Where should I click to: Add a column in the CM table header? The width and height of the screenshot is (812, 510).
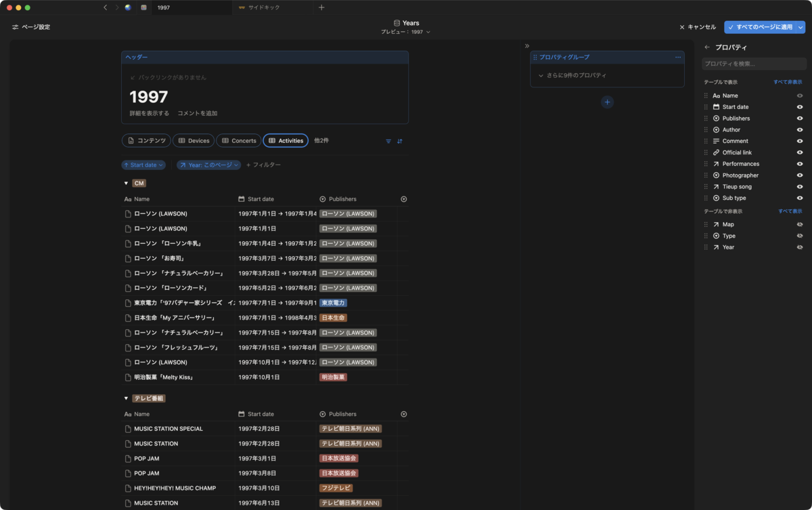pos(404,199)
